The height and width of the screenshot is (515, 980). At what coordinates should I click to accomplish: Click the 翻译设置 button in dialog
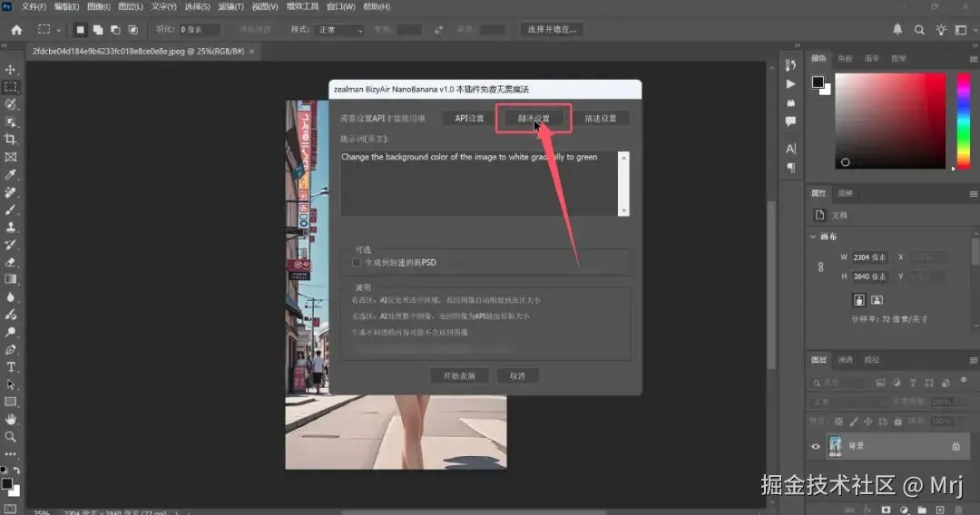534,119
